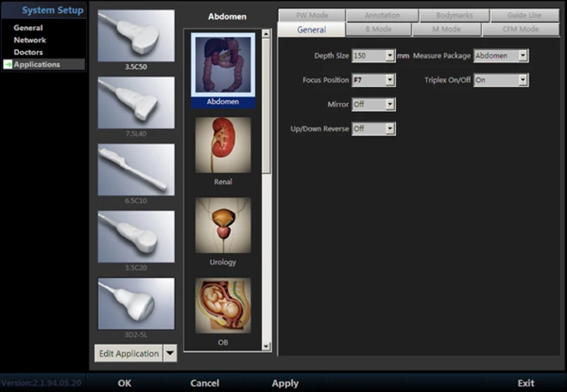Image resolution: width=567 pixels, height=392 pixels.
Task: Select the 3D2-5L volume probe image
Action: pyautogui.click(x=135, y=303)
